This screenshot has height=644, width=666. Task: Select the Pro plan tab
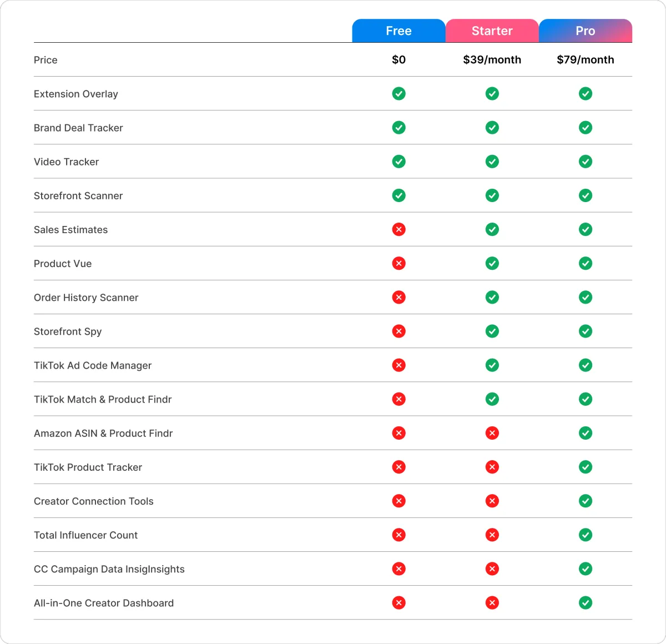pyautogui.click(x=586, y=31)
